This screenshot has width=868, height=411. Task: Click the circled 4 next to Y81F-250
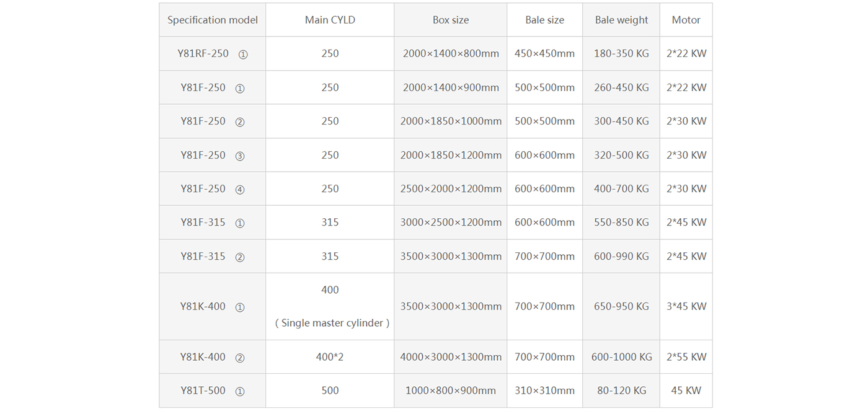coord(240,190)
